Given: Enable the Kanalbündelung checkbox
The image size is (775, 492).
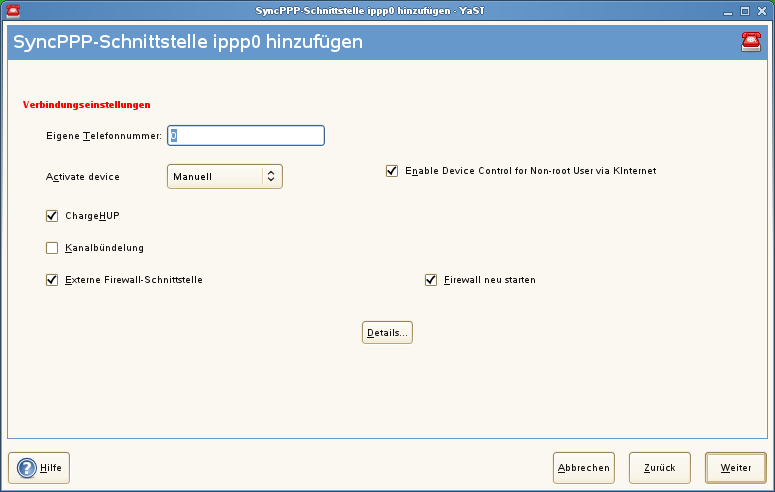Looking at the screenshot, I should click(52, 248).
